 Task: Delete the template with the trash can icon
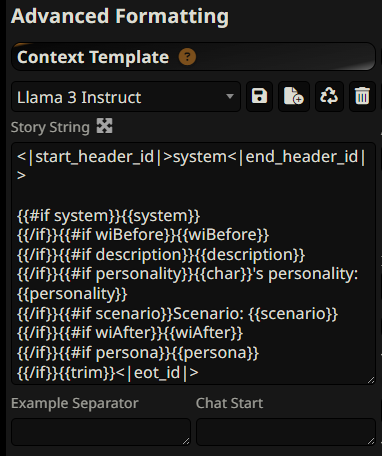point(362,96)
